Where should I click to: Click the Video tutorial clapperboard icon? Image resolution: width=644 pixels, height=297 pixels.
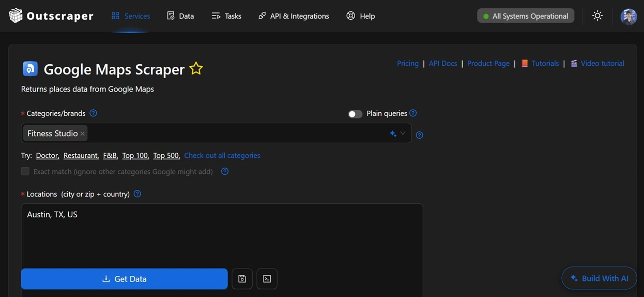[574, 63]
